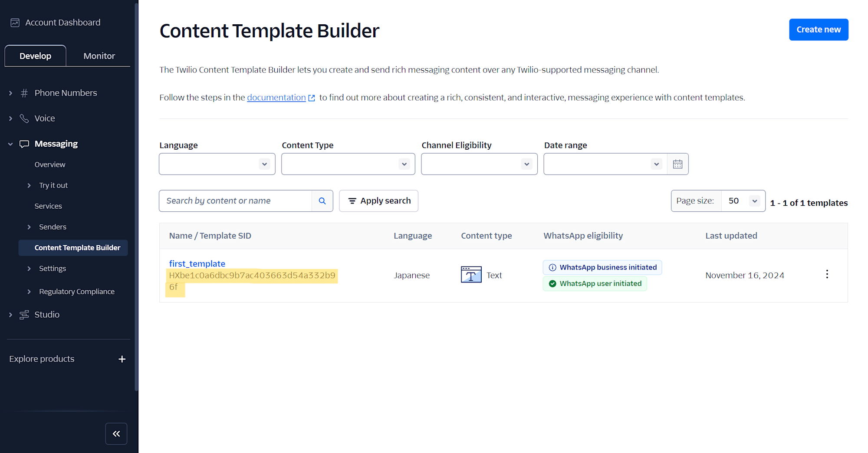Expand the Phone Numbers section chevron

pos(11,93)
